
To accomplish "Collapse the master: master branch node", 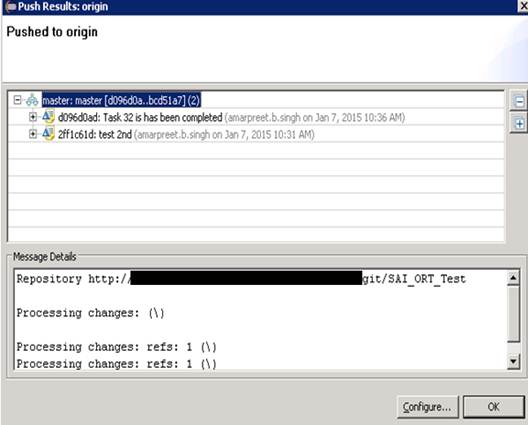I will (17, 100).
